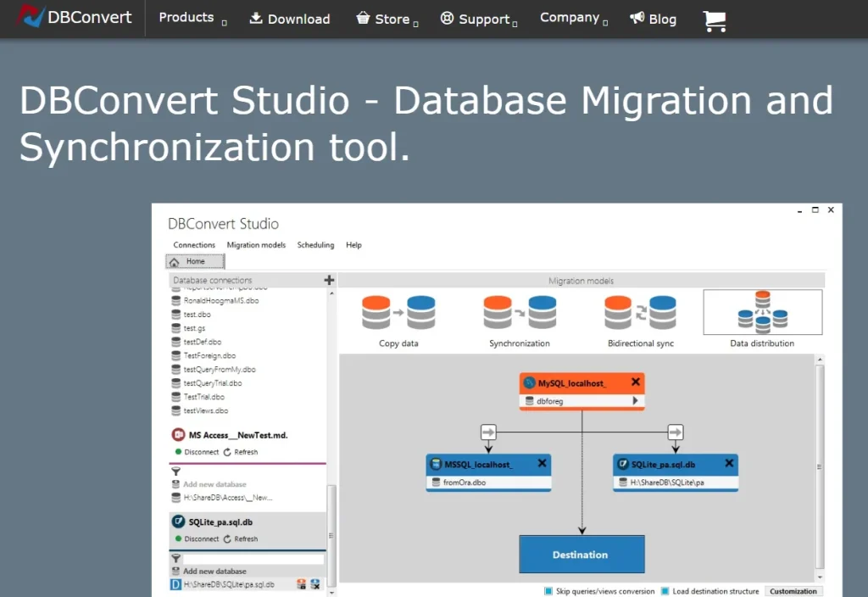Open the Store dropdown menu

[x=387, y=19]
